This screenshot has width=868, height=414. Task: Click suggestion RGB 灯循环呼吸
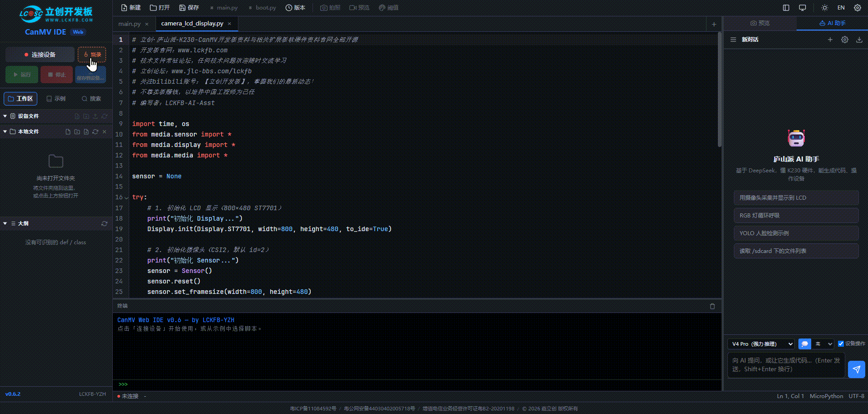click(796, 216)
